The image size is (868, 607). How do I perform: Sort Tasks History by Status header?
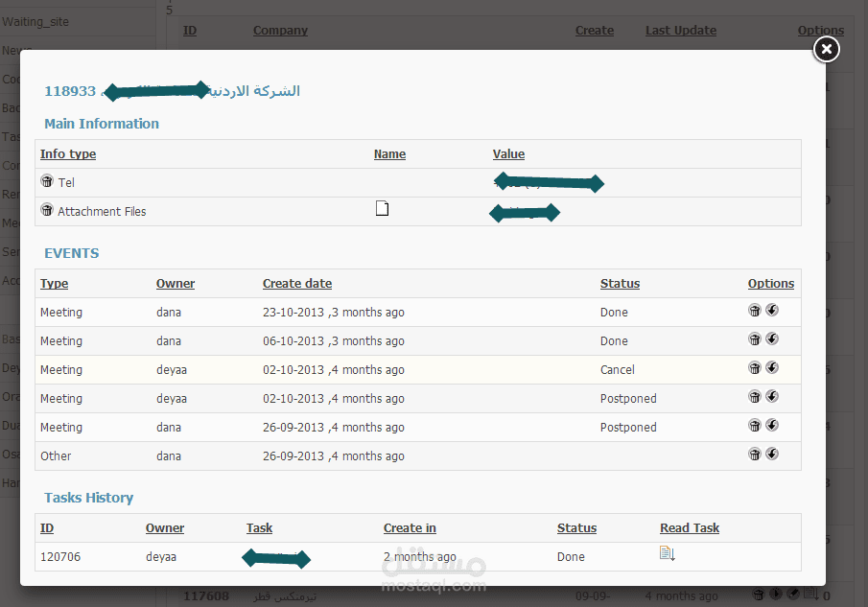pos(576,527)
